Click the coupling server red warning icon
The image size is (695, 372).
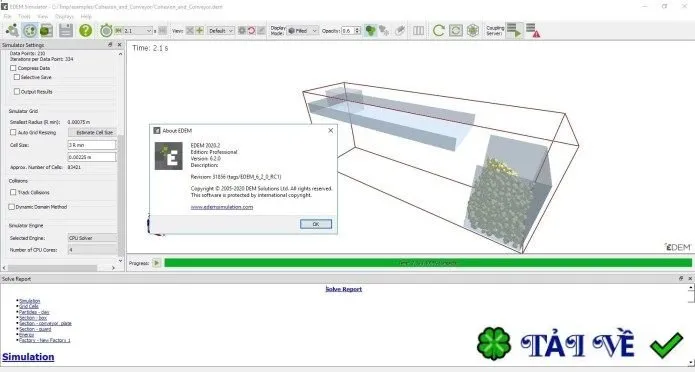(x=533, y=30)
